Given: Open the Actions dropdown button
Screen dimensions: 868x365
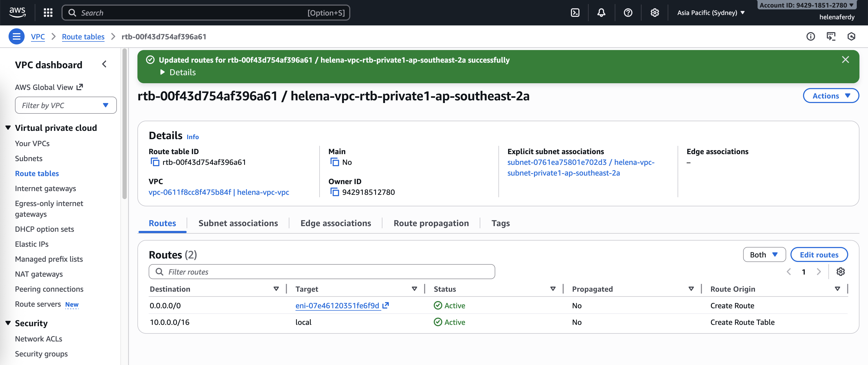Looking at the screenshot, I should [831, 96].
